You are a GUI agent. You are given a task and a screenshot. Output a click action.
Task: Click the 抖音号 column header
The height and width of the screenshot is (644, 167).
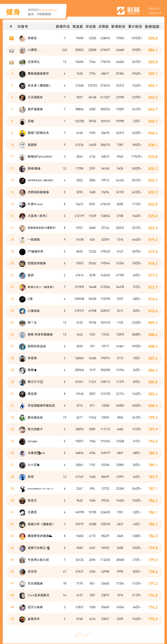23,26
